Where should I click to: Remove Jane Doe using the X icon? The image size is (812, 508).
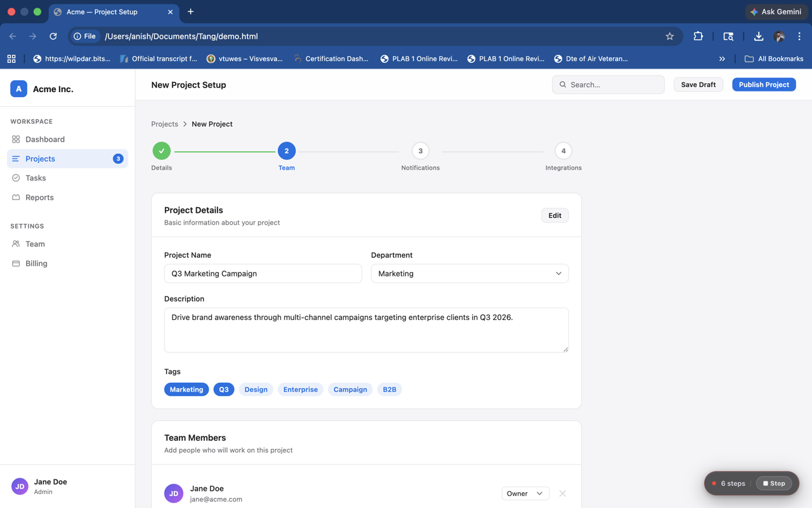click(x=562, y=493)
